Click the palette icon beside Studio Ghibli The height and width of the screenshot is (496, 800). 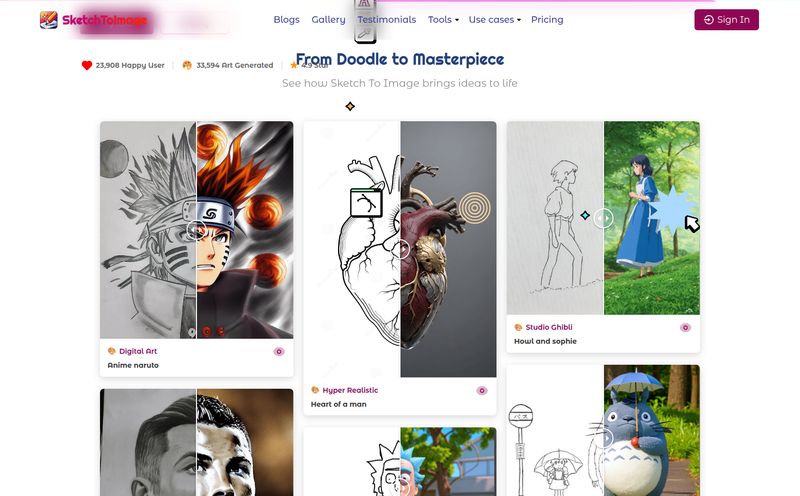point(518,327)
